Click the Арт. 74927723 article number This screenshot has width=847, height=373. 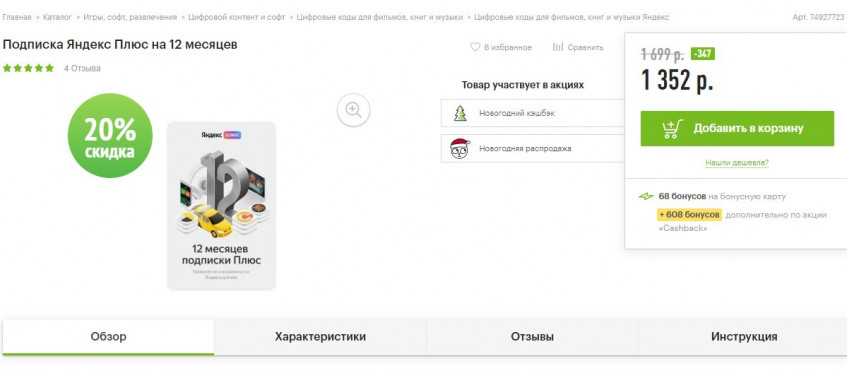click(x=818, y=17)
